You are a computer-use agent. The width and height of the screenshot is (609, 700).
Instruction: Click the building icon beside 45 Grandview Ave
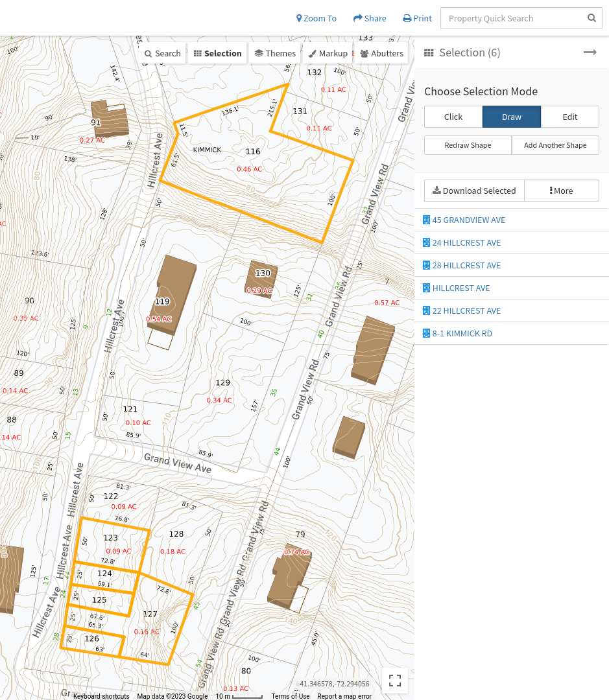tap(426, 220)
